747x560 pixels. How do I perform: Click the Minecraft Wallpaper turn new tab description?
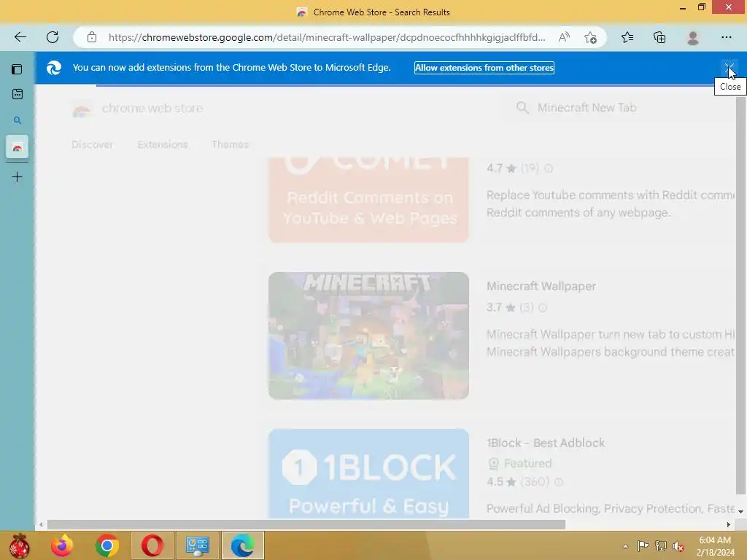tap(611, 343)
